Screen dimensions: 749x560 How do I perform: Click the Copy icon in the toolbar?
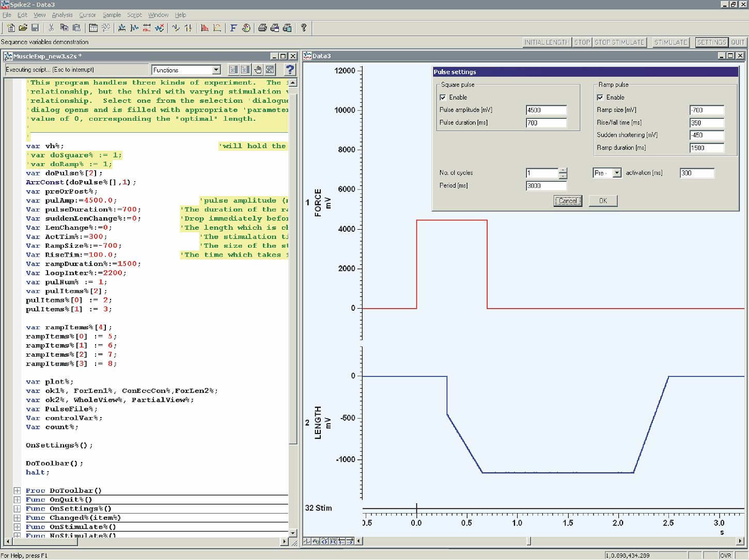pyautogui.click(x=64, y=28)
